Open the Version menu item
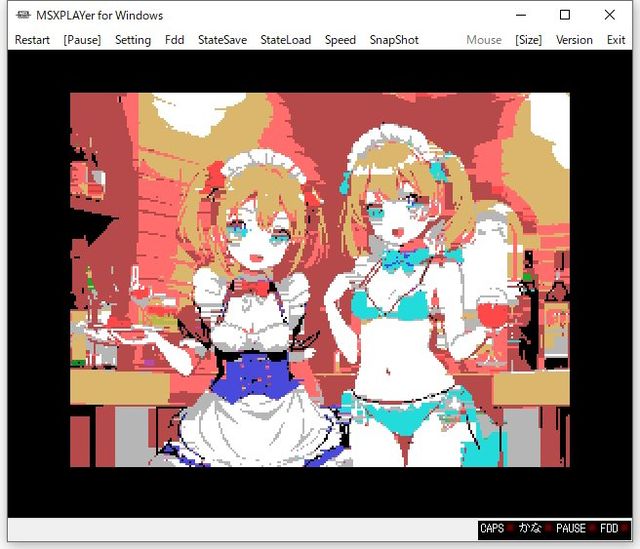This screenshot has width=640, height=549. 574,40
